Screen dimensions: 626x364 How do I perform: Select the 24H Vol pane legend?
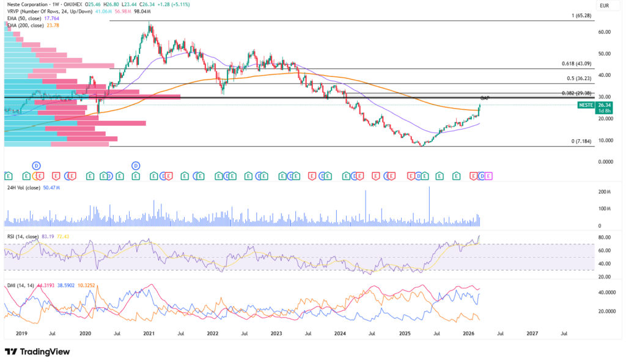17,187
